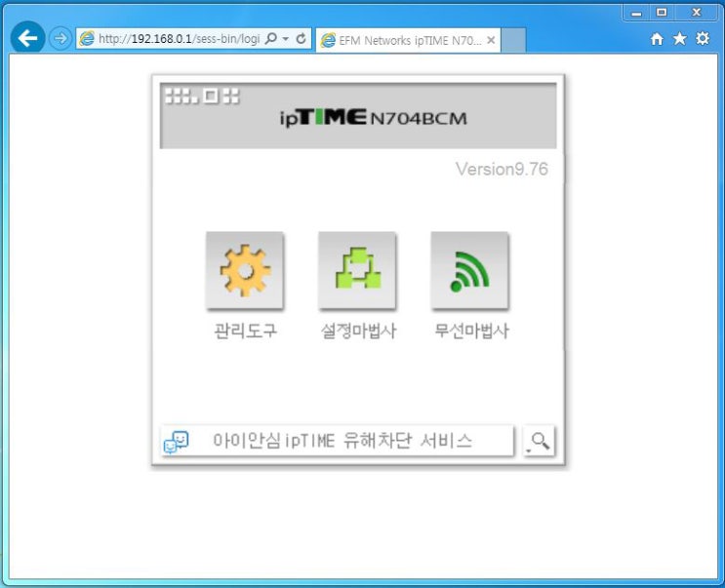Viewport: 725px width, 588px height.
Task: Maximize the browser window
Action: click(x=662, y=13)
